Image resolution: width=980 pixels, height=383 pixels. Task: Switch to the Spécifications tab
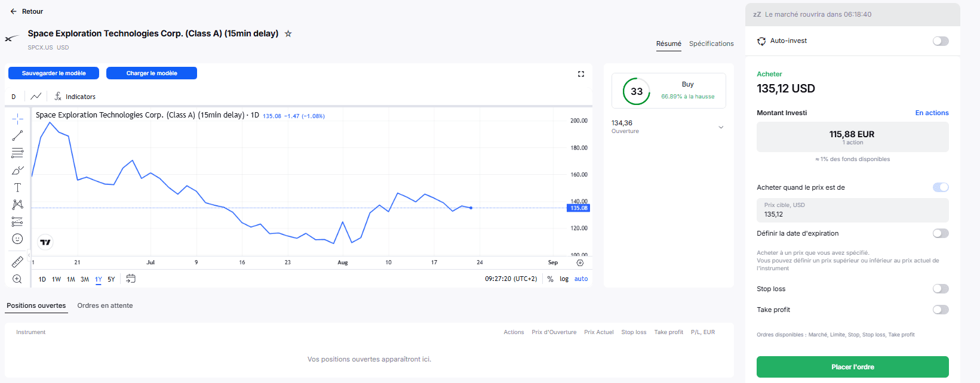point(711,44)
